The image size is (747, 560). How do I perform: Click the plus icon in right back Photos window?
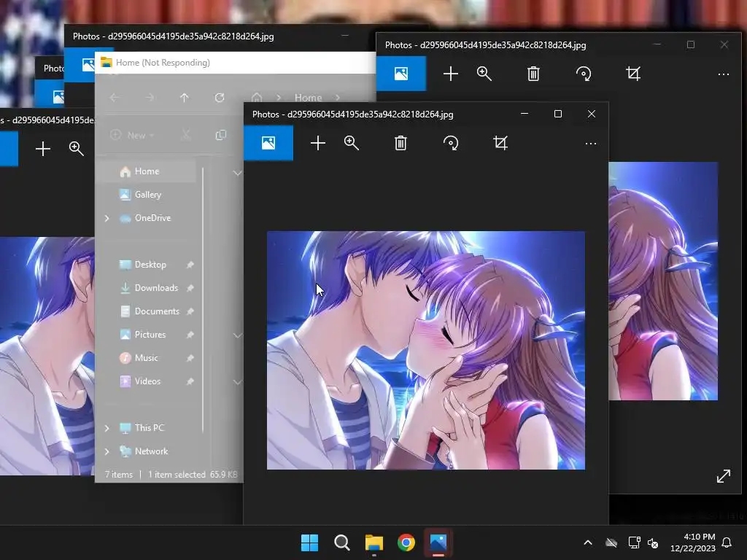pyautogui.click(x=451, y=74)
